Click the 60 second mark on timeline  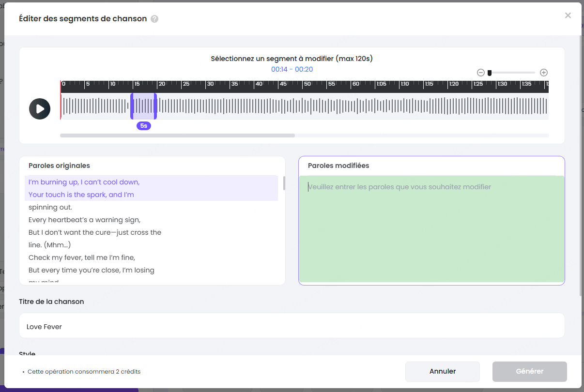pyautogui.click(x=356, y=84)
